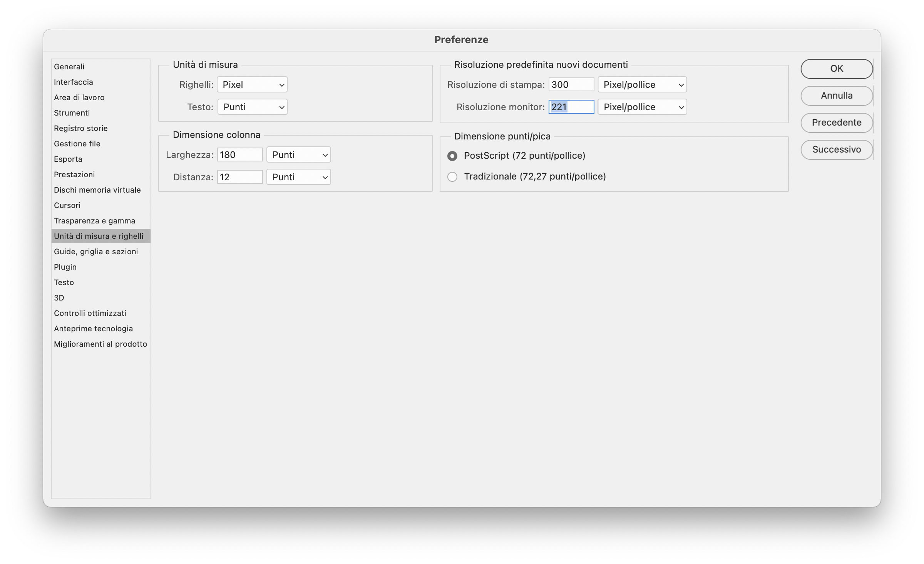924x564 pixels.
Task: Open the Interfaccia preferences section
Action: [74, 82]
